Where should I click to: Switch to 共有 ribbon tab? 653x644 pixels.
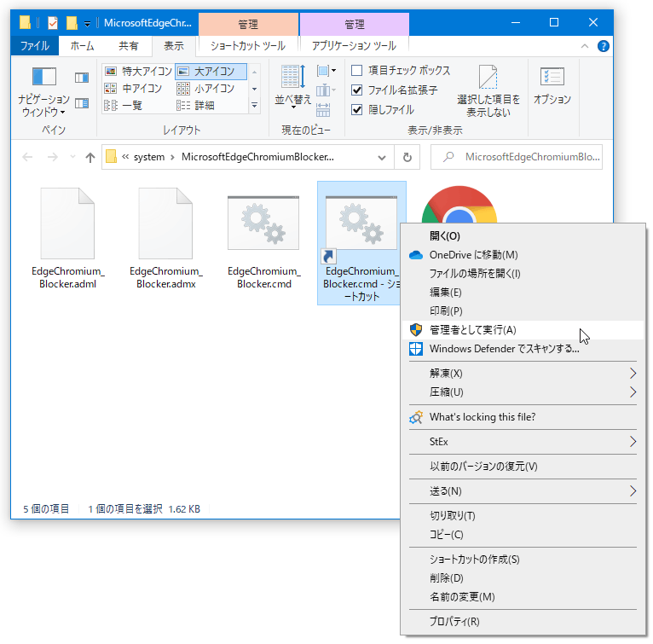pos(129,46)
